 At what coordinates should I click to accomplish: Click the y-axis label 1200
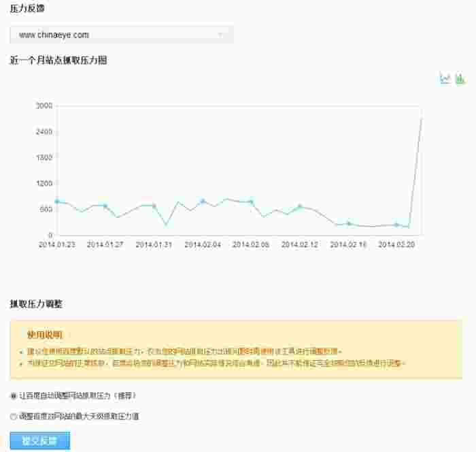pos(44,183)
